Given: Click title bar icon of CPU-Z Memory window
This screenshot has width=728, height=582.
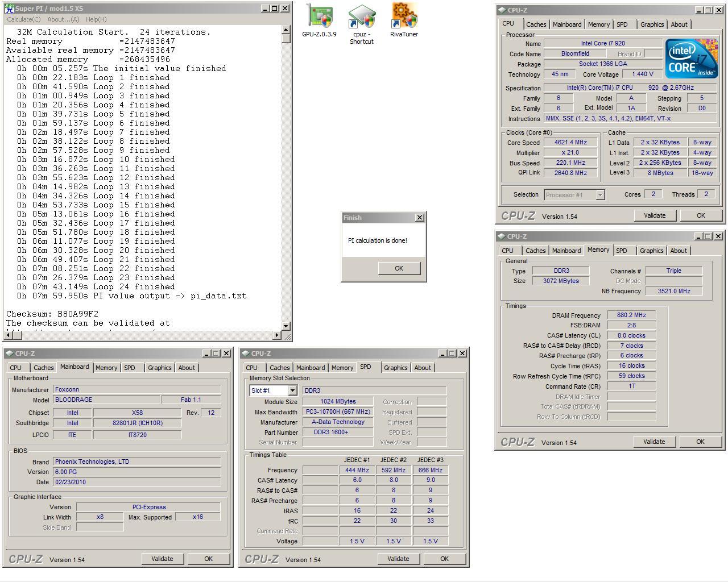Looking at the screenshot, I should 501,236.
